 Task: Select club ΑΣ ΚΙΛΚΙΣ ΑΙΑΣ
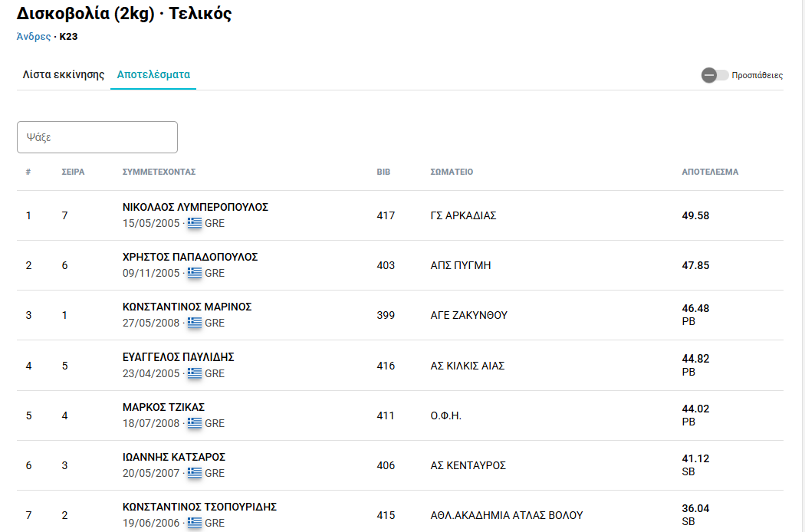(467, 366)
